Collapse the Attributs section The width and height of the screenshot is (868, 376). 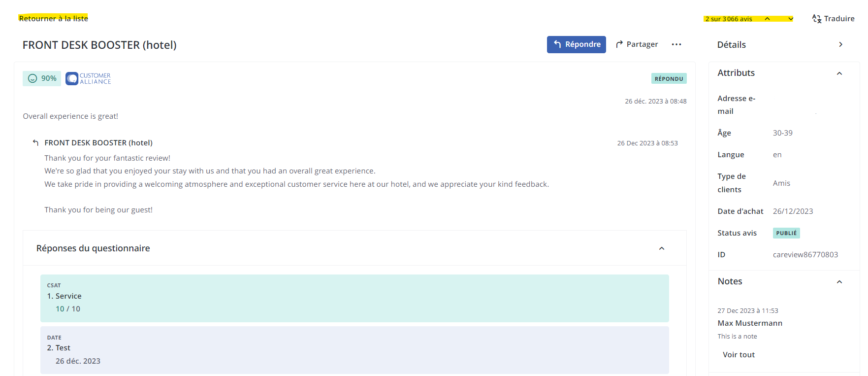pos(839,73)
